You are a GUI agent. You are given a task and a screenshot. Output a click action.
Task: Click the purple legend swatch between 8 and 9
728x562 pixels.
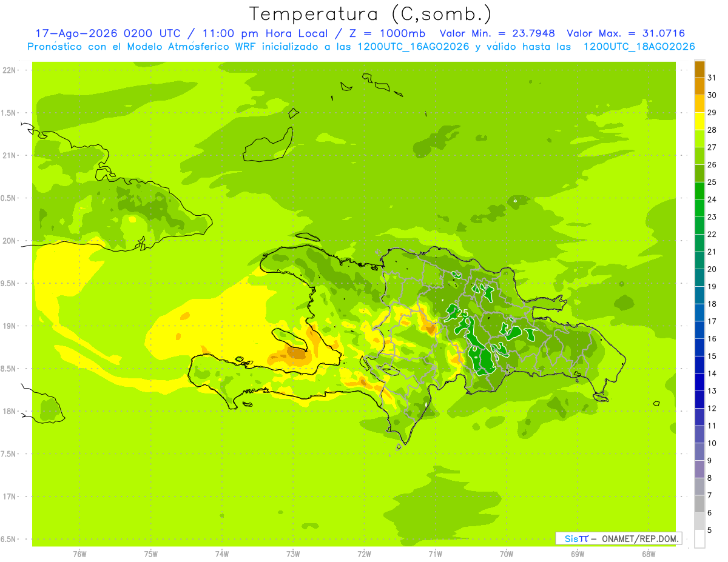(699, 469)
